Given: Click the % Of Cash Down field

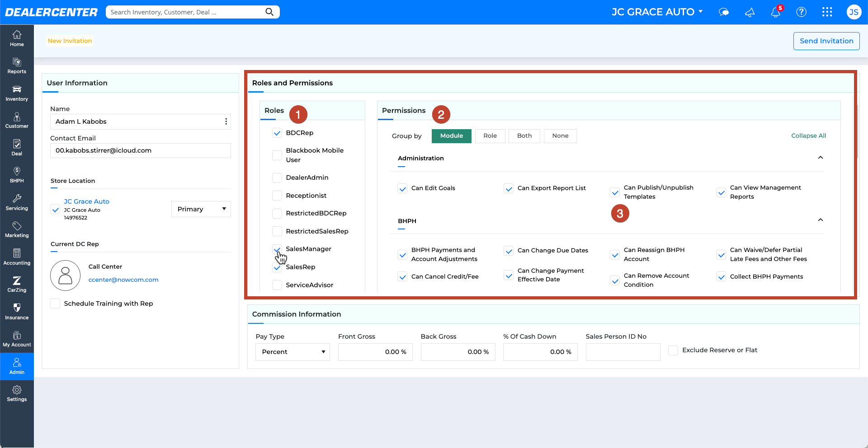Looking at the screenshot, I should [540, 352].
